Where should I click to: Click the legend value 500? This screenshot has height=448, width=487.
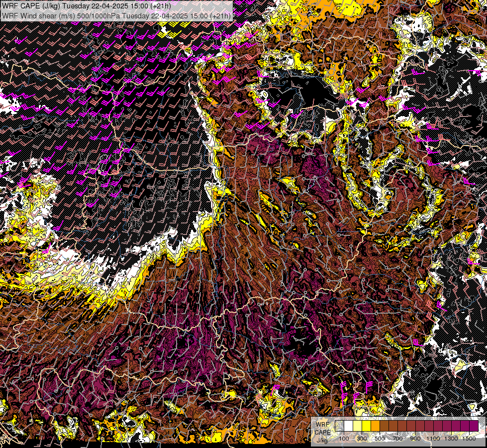[x=380, y=439]
